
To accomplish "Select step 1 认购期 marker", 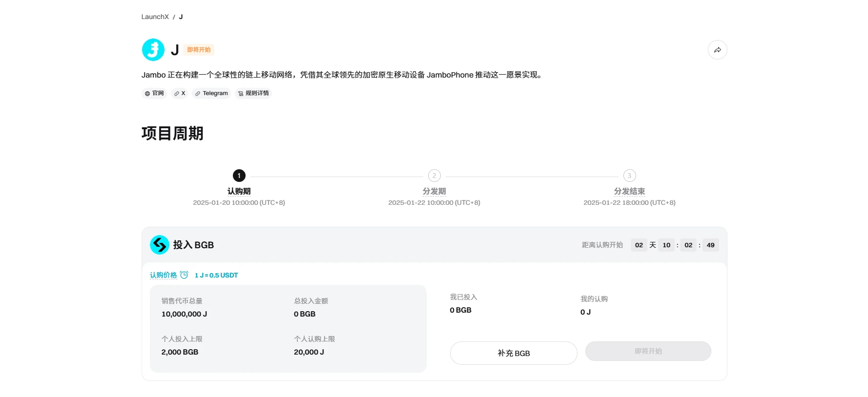I will [239, 176].
